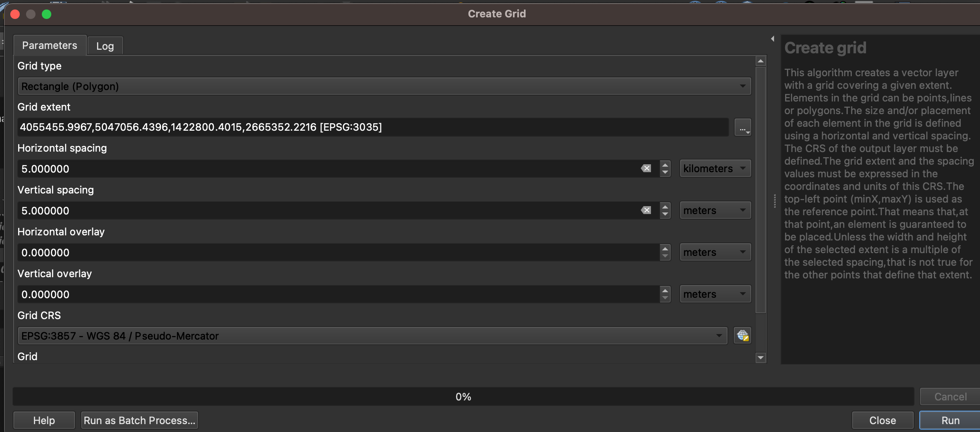Increase the Vertical spacing value
This screenshot has height=432, width=980.
pyautogui.click(x=665, y=207)
